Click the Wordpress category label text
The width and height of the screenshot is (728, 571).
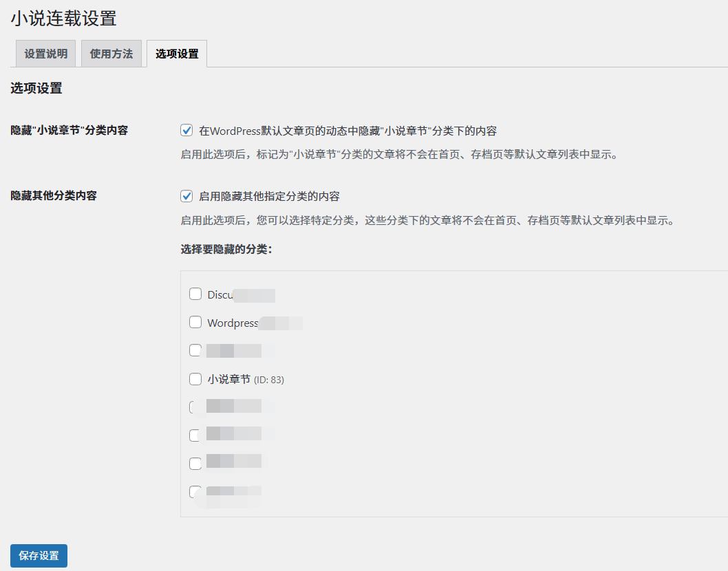tap(233, 323)
